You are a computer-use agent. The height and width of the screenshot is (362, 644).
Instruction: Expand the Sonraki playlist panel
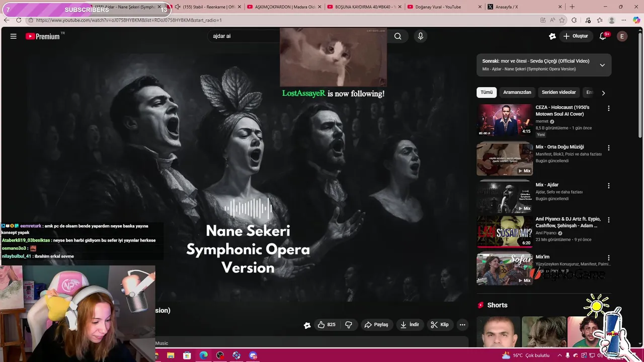click(x=602, y=65)
